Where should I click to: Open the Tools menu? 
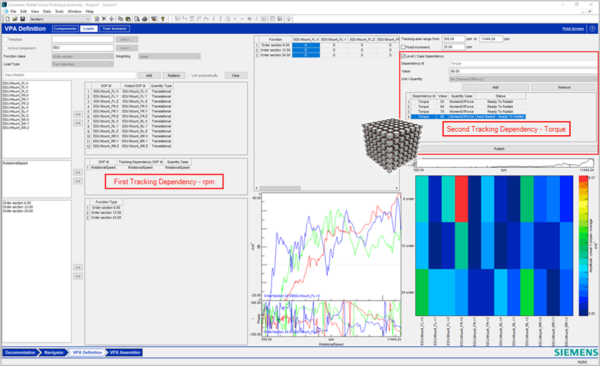pyautogui.click(x=59, y=11)
